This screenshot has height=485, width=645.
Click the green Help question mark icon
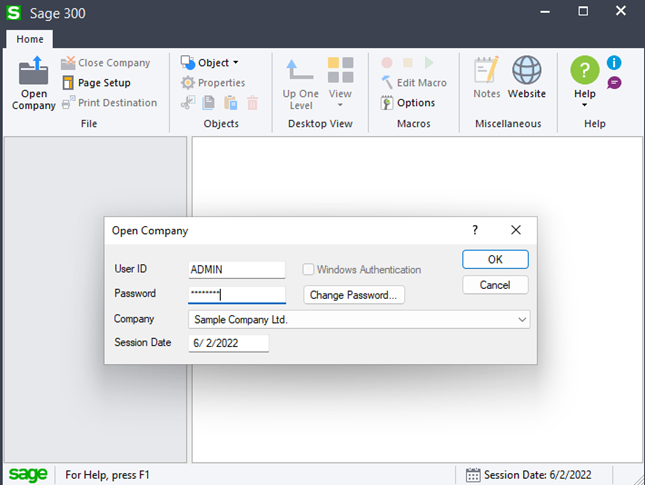click(x=584, y=70)
